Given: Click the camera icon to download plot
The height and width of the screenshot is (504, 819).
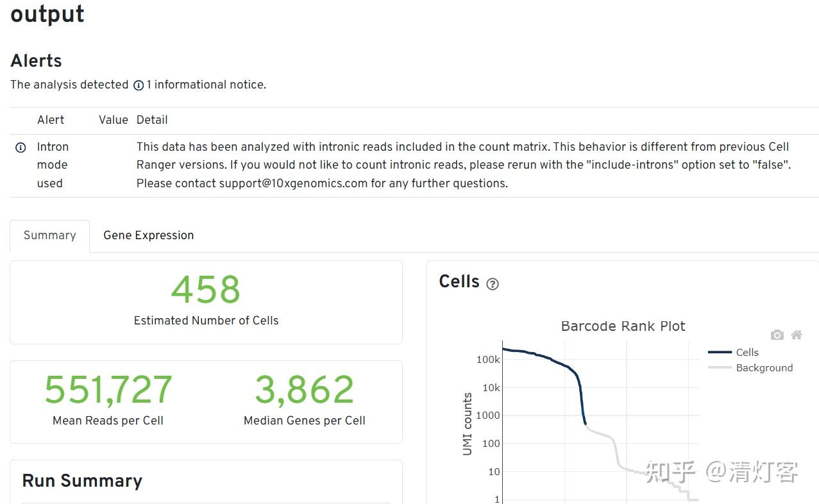Looking at the screenshot, I should click(x=777, y=335).
